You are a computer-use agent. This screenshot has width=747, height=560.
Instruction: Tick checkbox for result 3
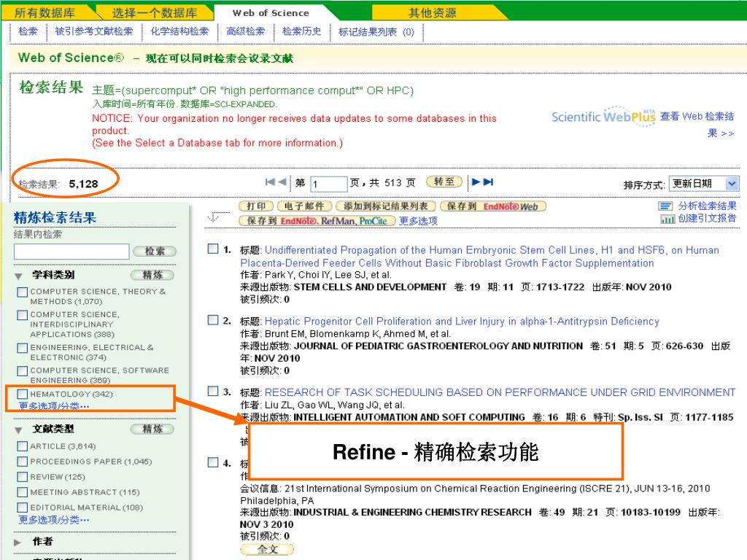click(x=213, y=391)
